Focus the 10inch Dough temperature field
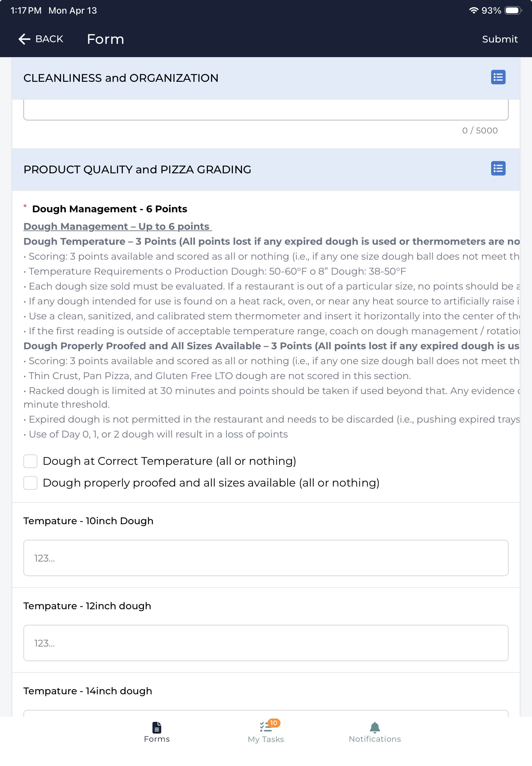Image resolution: width=532 pixels, height=766 pixels. 266,558
